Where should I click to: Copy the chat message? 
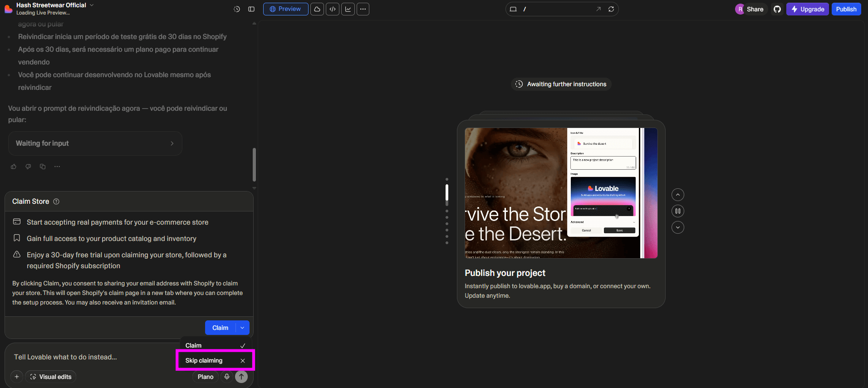click(43, 167)
